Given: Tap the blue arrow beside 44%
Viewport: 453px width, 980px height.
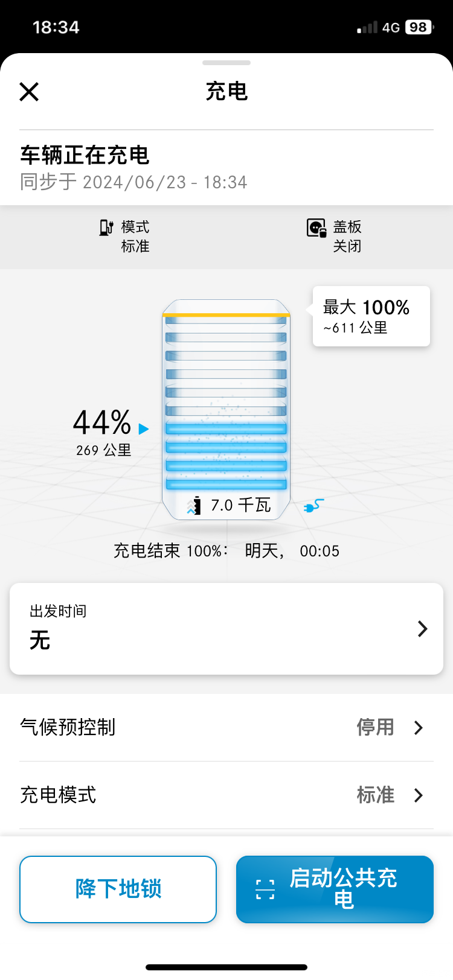Looking at the screenshot, I should [144, 429].
